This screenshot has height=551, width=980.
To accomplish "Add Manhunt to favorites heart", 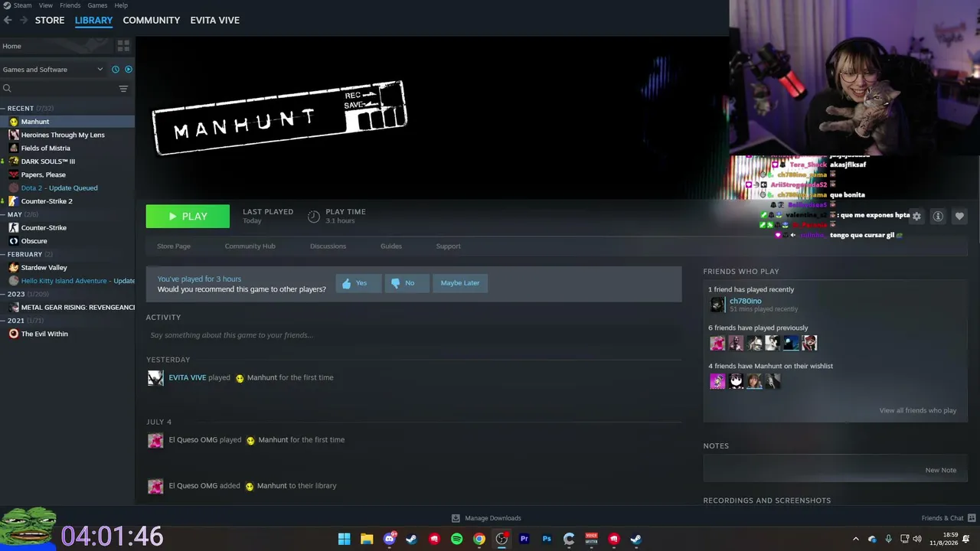I will click(959, 217).
